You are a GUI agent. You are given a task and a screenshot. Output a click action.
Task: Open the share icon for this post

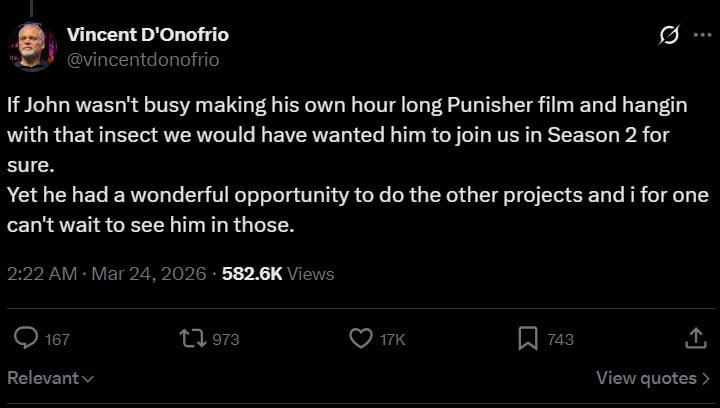696,339
